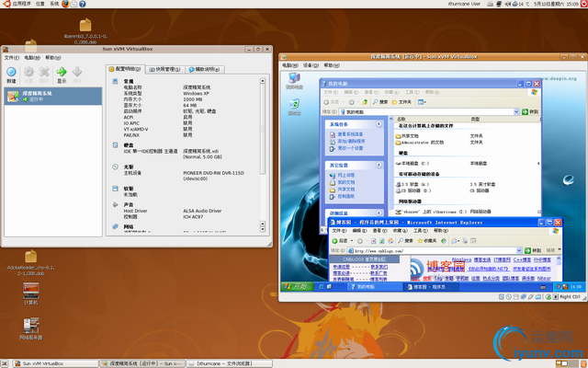The image size is (588, 368).
Task: Click the AdobeReader .deb file on desktop
Action: (x=30, y=263)
